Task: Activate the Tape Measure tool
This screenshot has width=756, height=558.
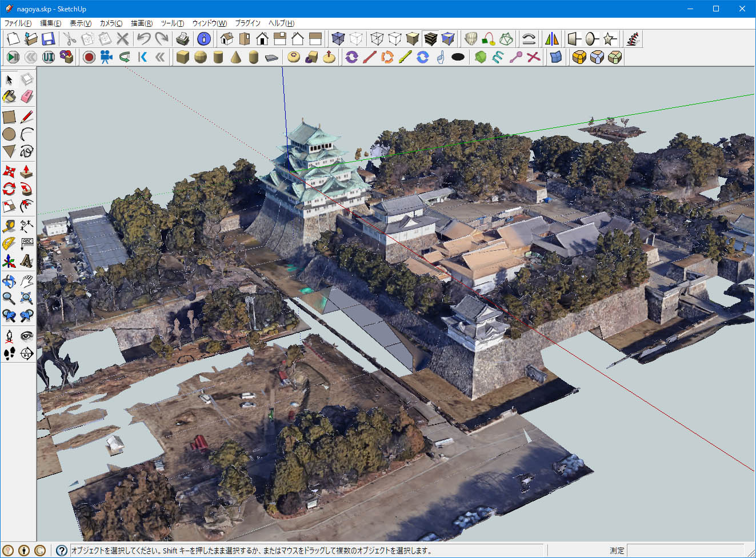Action: (x=9, y=226)
